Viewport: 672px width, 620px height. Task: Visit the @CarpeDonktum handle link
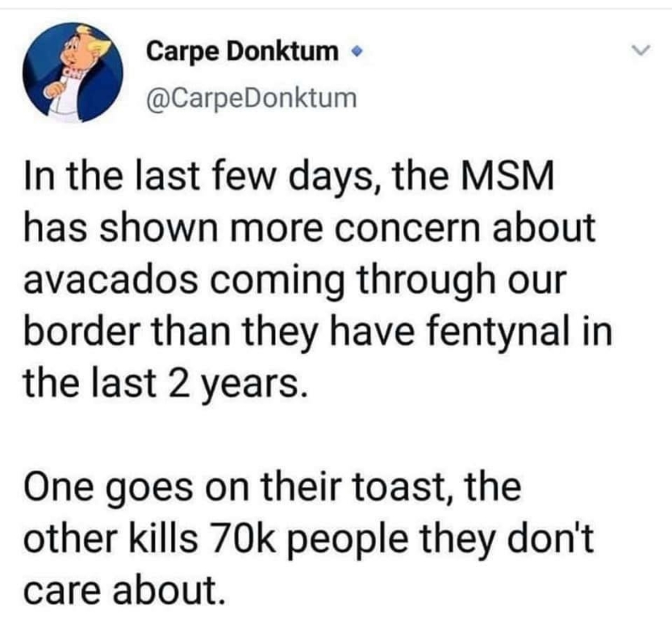click(x=252, y=98)
